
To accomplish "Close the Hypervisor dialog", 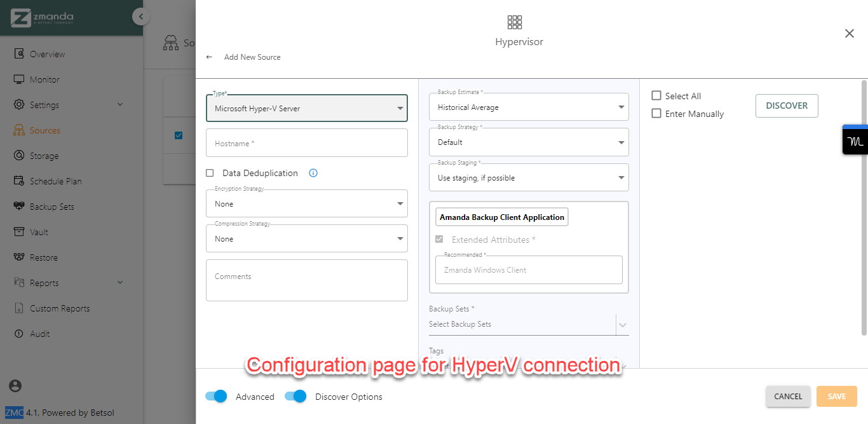I will point(849,34).
